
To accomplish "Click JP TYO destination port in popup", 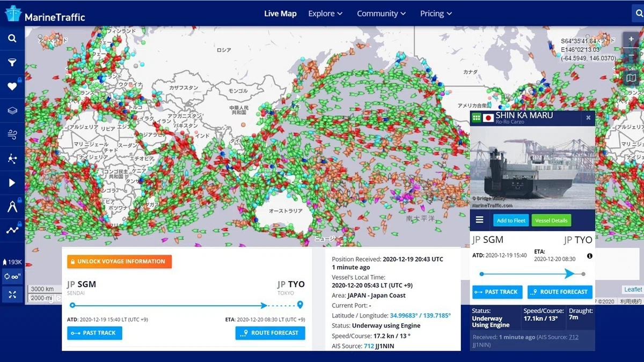I will point(577,240).
